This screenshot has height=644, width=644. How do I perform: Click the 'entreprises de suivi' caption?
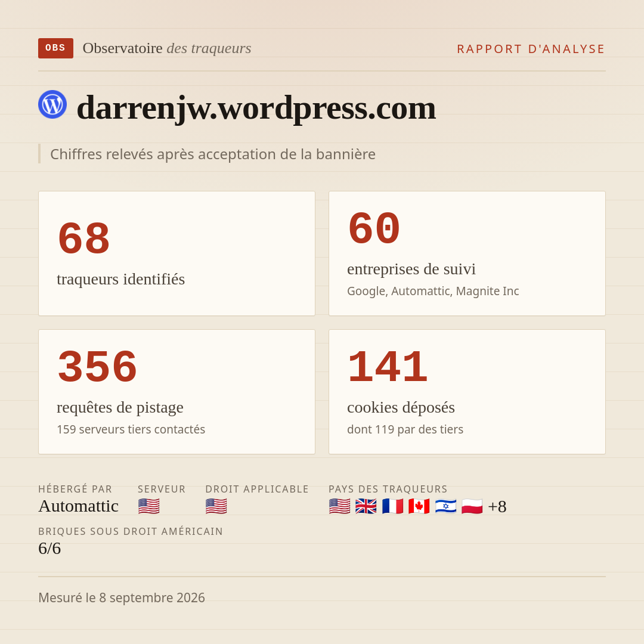click(411, 269)
